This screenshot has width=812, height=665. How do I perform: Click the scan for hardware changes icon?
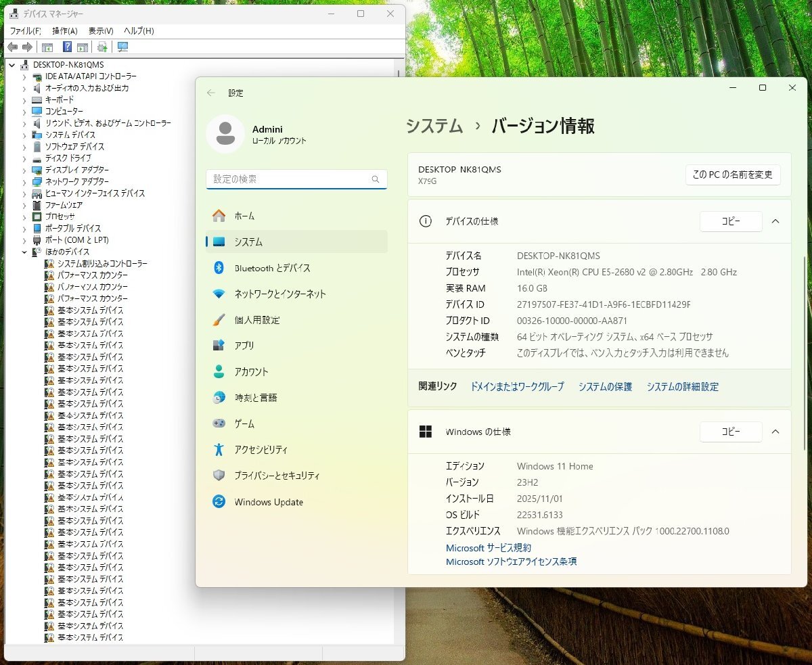click(x=122, y=47)
